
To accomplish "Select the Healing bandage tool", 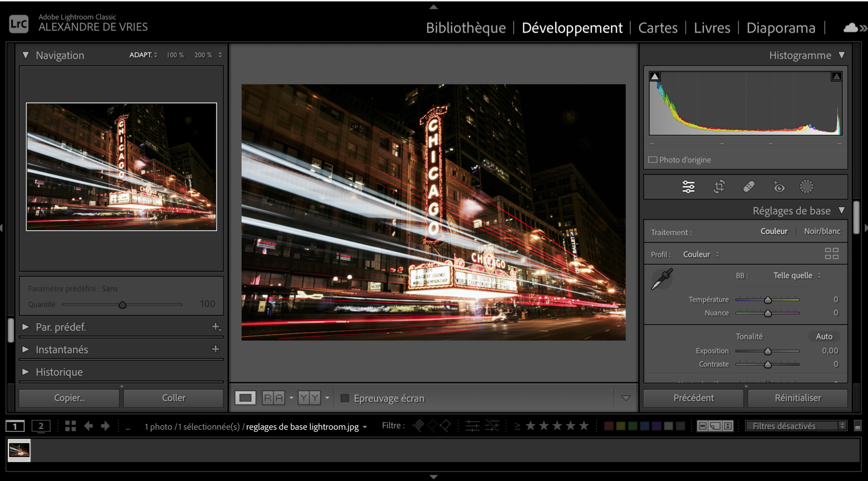I will click(748, 186).
